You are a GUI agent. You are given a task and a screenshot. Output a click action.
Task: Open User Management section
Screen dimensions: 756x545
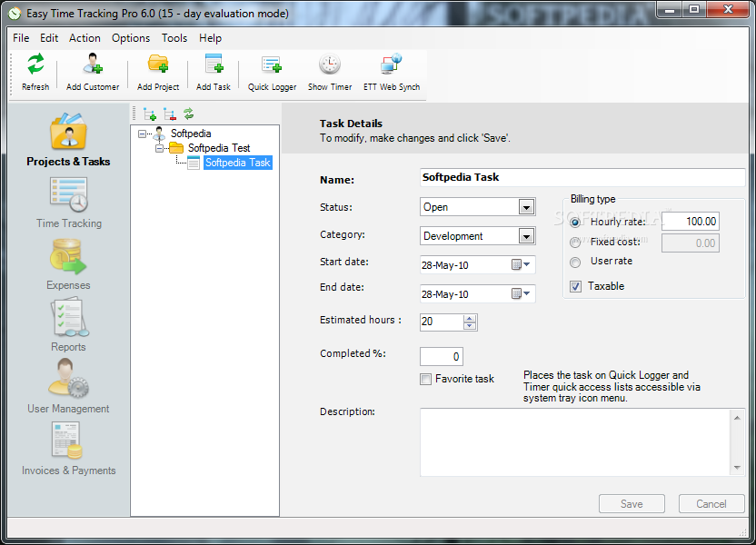[68, 388]
